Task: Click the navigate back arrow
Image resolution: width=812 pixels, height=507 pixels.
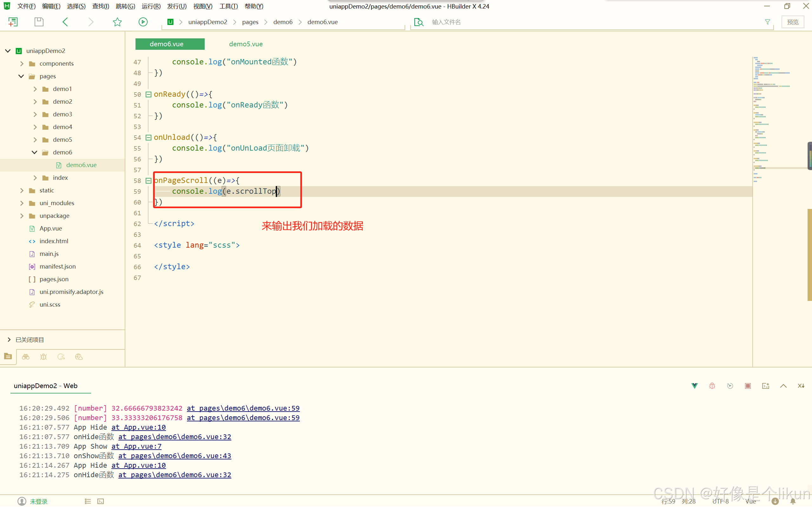Action: [65, 22]
